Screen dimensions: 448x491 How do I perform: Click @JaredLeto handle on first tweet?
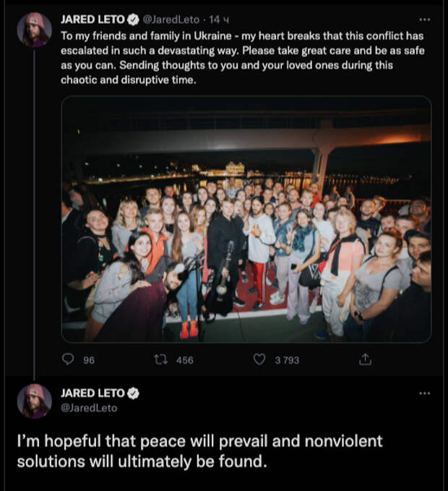(171, 20)
